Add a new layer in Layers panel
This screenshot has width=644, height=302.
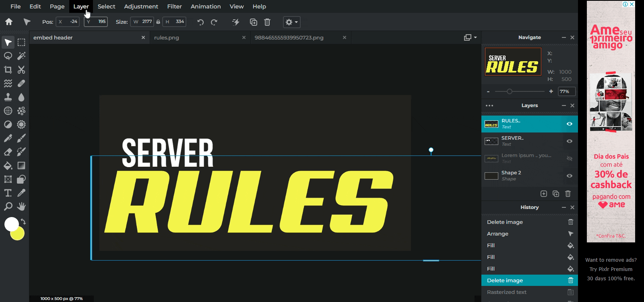pos(544,194)
